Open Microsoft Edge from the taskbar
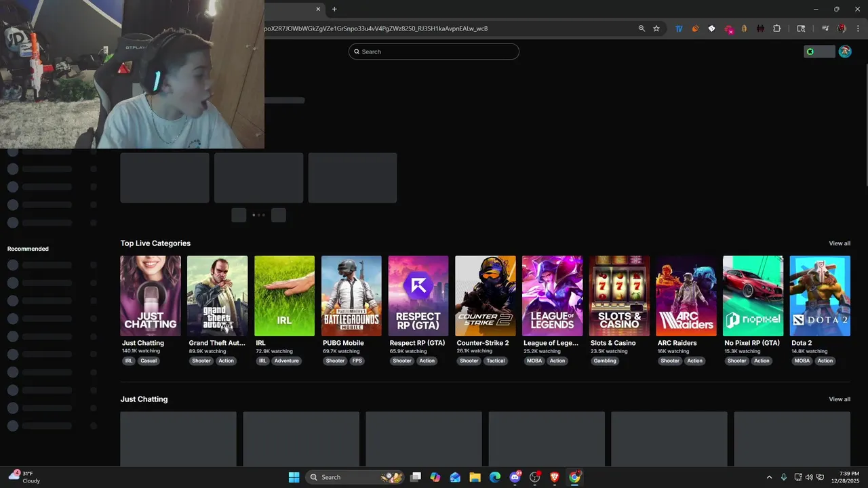Viewport: 868px width, 488px height. [x=495, y=477]
